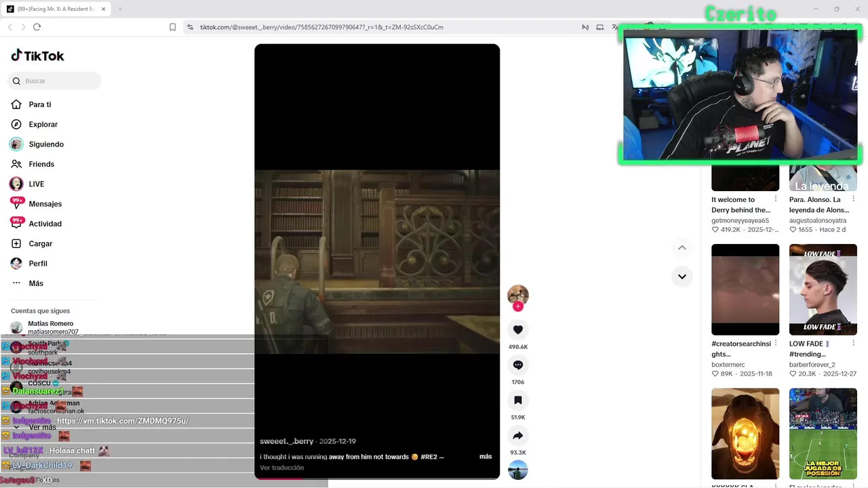The width and height of the screenshot is (868, 488).
Task: Click the Cargar plus-square icon
Action: [16, 243]
